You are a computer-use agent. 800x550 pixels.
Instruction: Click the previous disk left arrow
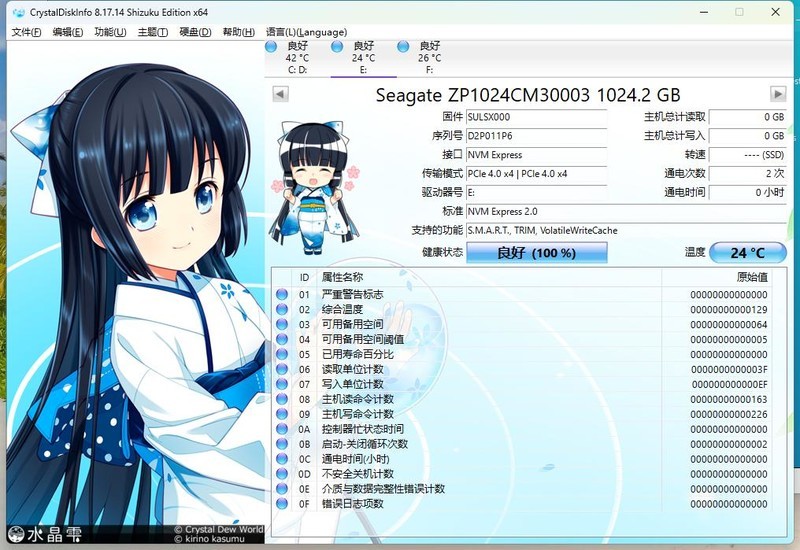280,94
